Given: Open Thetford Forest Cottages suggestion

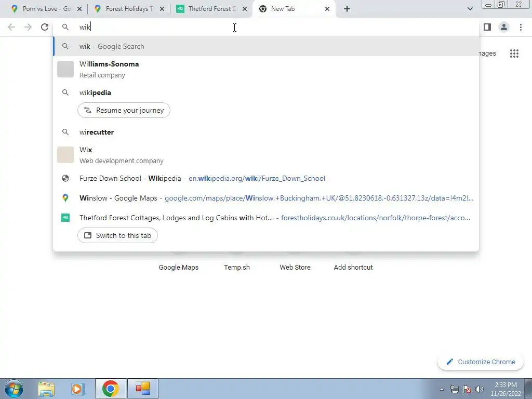Looking at the screenshot, I should click(x=266, y=218).
